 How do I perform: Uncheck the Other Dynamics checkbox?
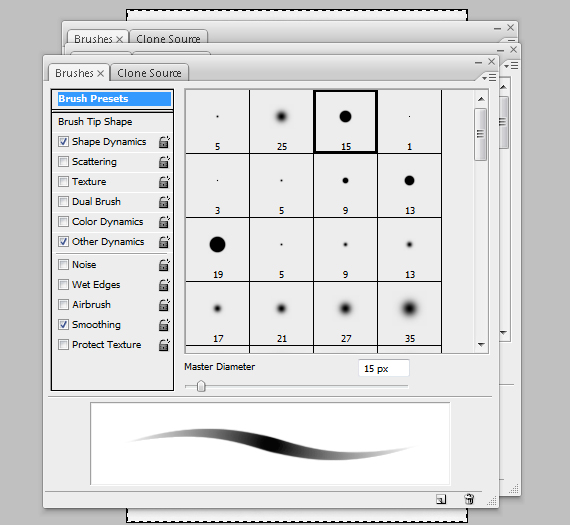[x=63, y=241]
